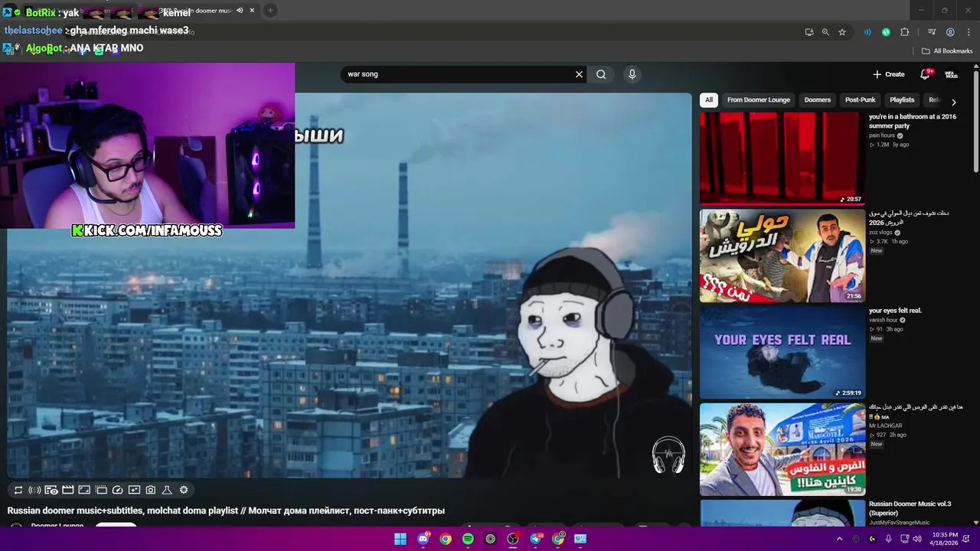
Task: Open the zoom magnifier in address bar
Action: click(825, 32)
